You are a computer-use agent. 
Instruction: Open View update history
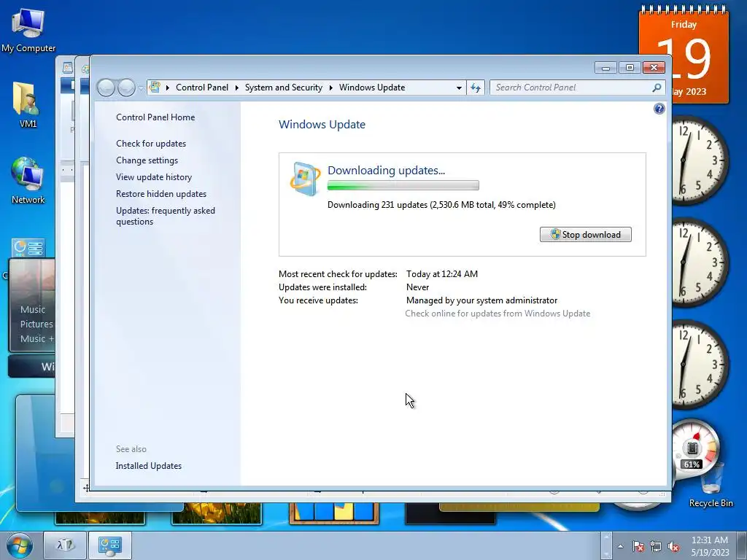[x=154, y=177]
